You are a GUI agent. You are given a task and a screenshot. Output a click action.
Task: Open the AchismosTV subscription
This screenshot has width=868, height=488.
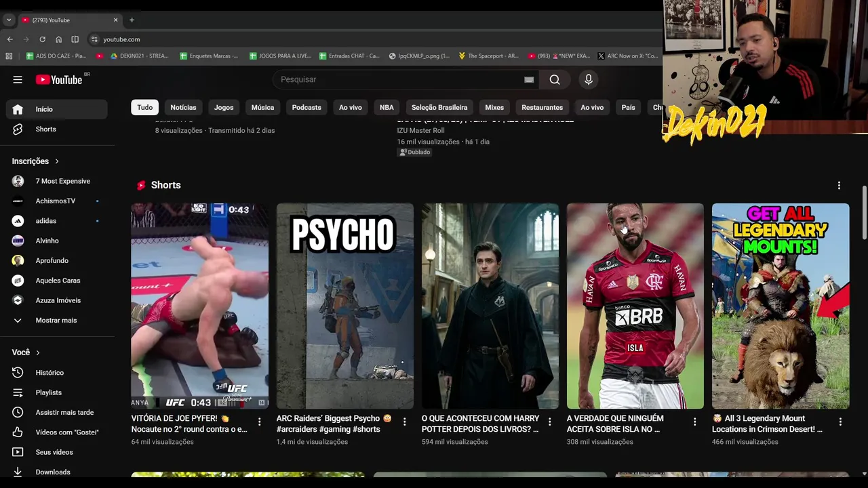point(57,201)
